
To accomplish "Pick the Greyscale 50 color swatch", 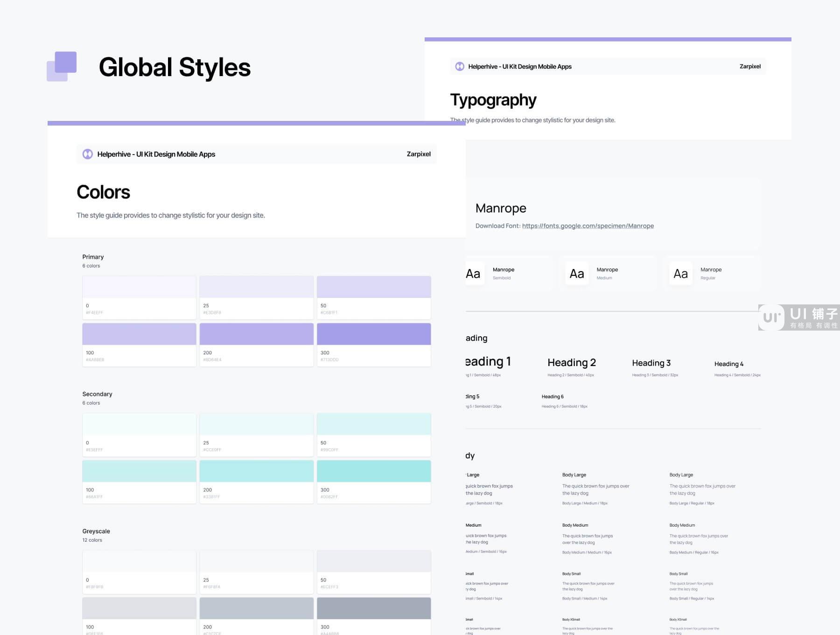I will [x=374, y=572].
